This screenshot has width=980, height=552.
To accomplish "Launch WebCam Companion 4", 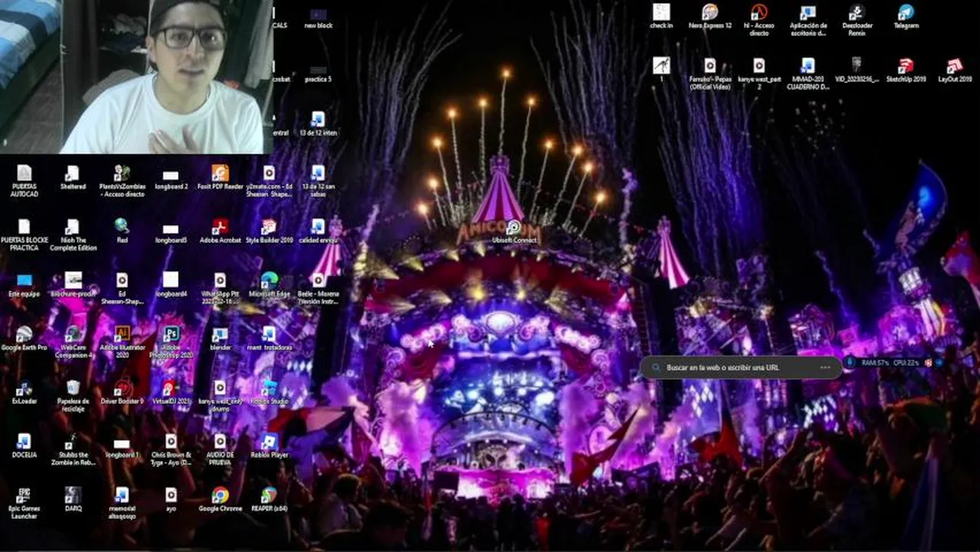I will click(73, 342).
